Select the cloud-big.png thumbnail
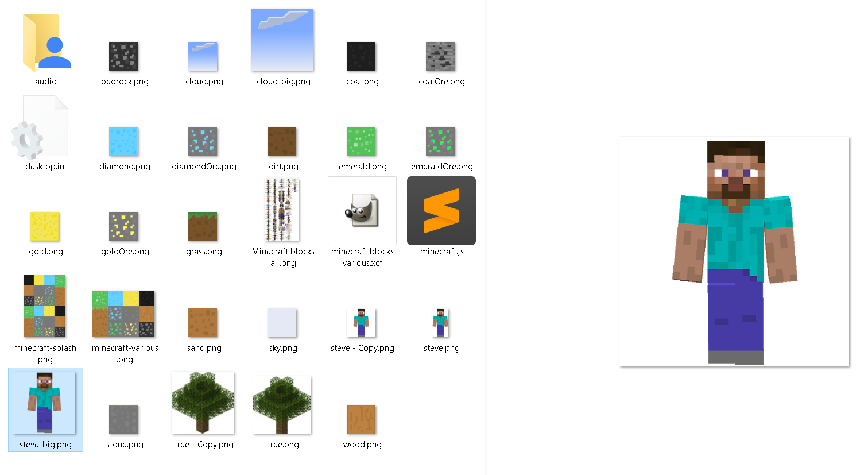The image size is (868, 475). pos(282,40)
